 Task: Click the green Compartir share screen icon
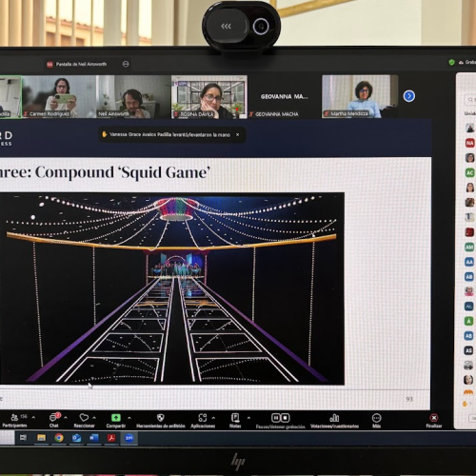pyautogui.click(x=116, y=418)
